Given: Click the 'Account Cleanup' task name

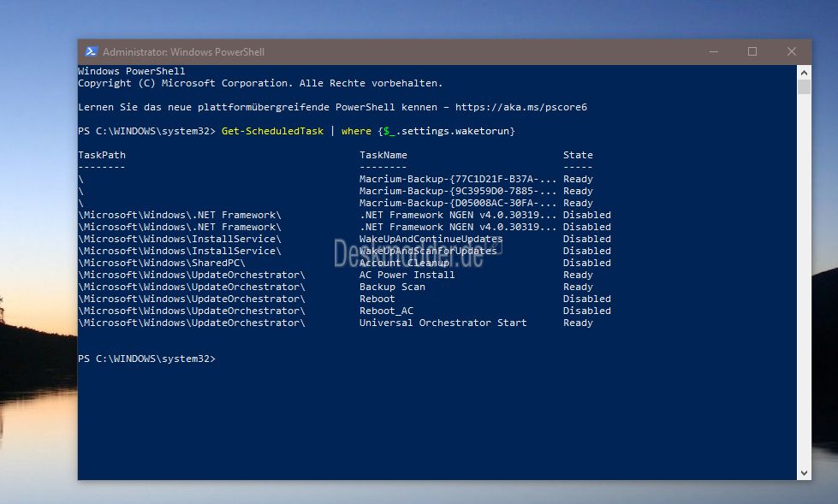Looking at the screenshot, I should 404,263.
